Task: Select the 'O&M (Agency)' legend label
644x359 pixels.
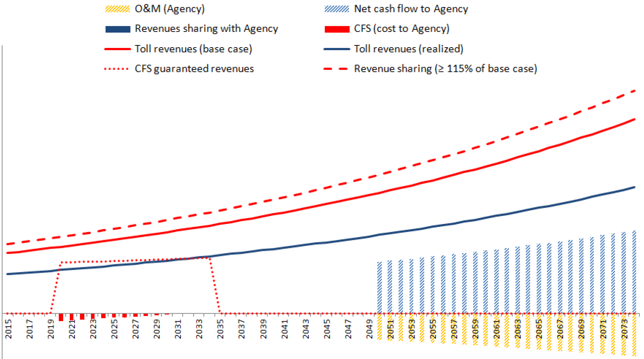Action: (x=170, y=9)
